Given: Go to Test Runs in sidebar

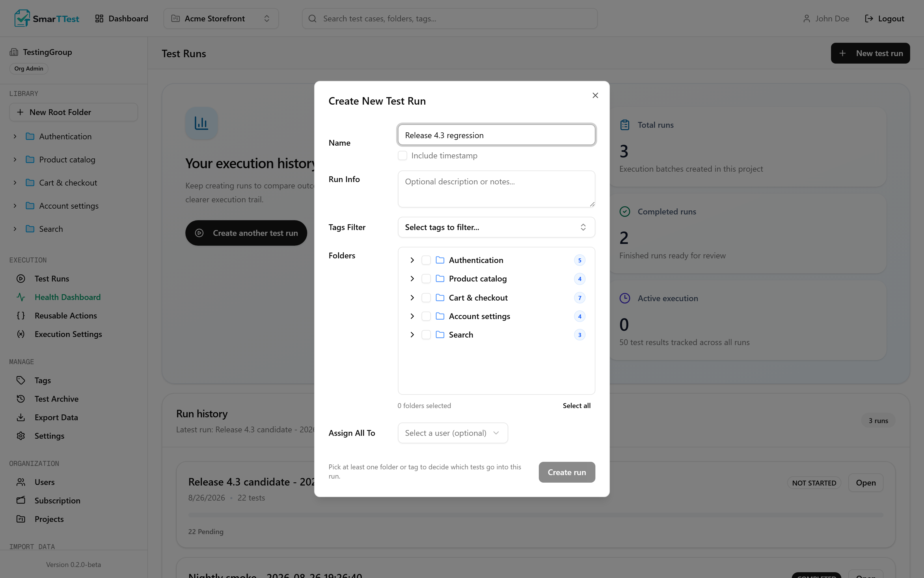Looking at the screenshot, I should (x=52, y=279).
